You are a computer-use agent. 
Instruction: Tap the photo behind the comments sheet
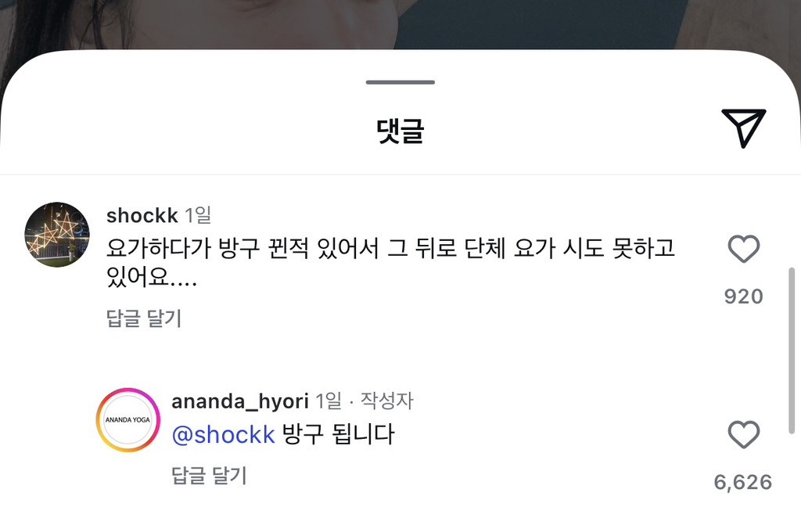pyautogui.click(x=400, y=23)
